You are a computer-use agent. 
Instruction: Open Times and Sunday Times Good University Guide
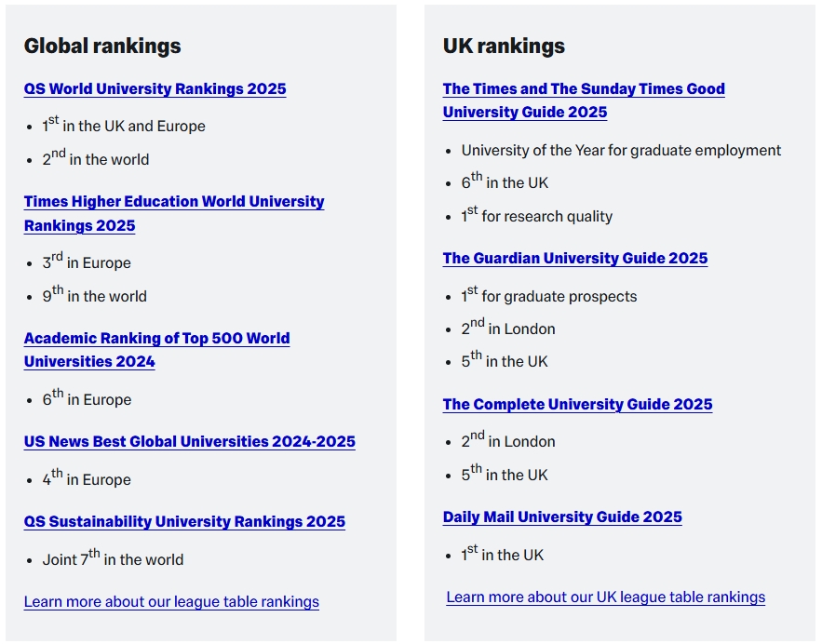point(584,101)
